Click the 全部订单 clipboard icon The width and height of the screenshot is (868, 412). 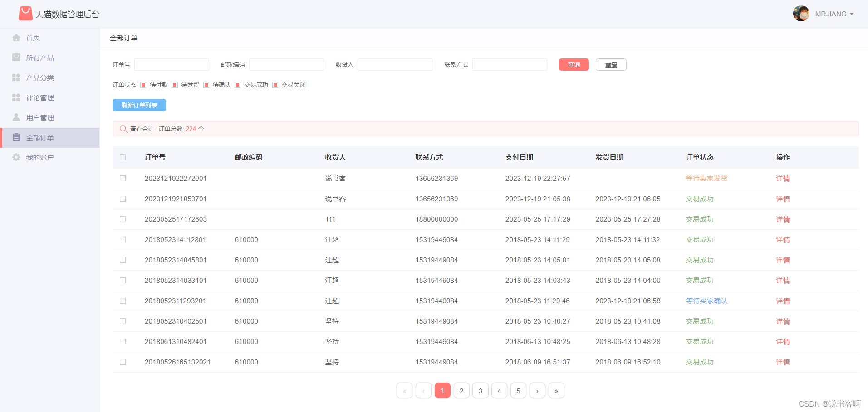16,137
